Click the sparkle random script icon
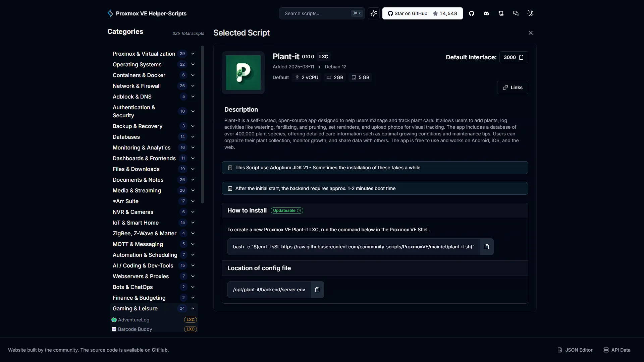This screenshot has width=644, height=362. coord(374,13)
